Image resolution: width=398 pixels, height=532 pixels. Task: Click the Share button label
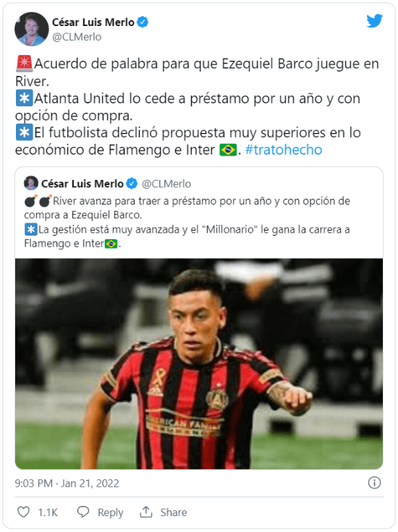[174, 512]
